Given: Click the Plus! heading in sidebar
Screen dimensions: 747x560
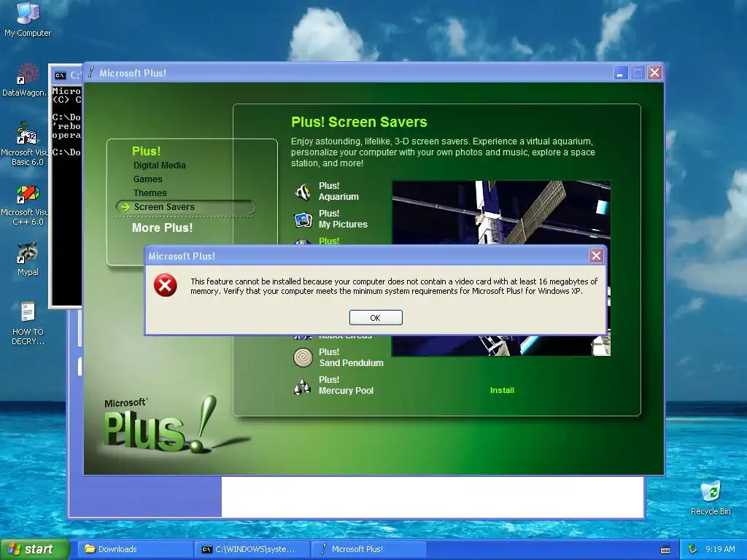Looking at the screenshot, I should click(x=146, y=151).
